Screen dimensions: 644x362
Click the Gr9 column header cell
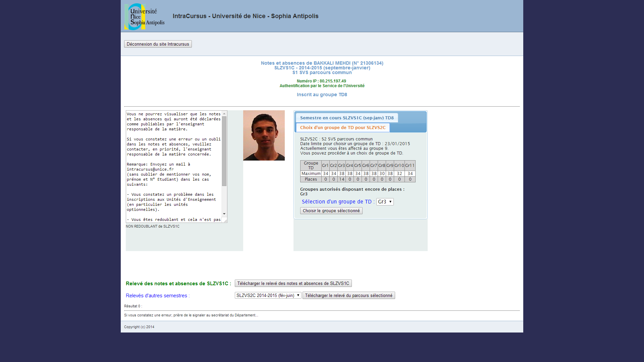tap(390, 165)
